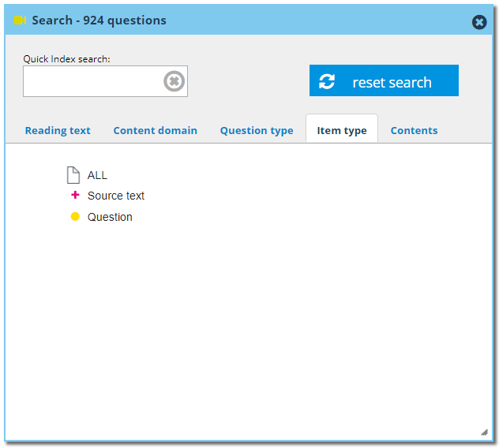Click the yellow circle icon for Question
The height and width of the screenshot is (448, 499).
point(75,217)
